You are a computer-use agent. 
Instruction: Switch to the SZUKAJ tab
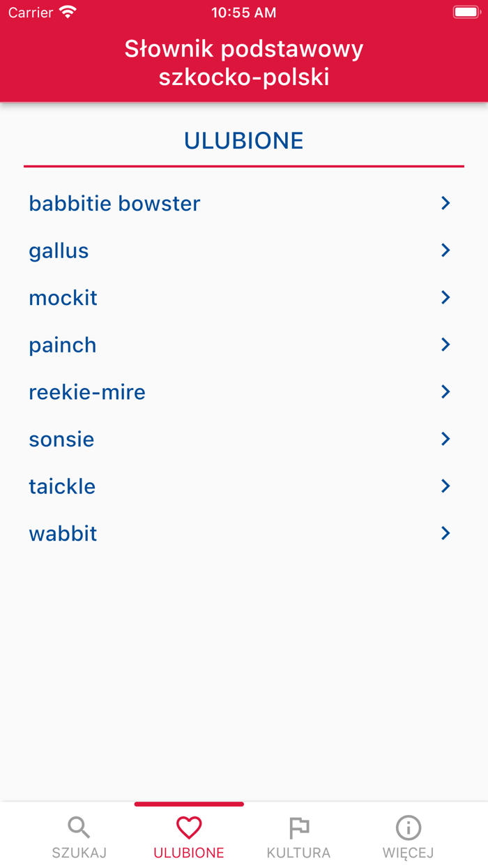tap(79, 837)
